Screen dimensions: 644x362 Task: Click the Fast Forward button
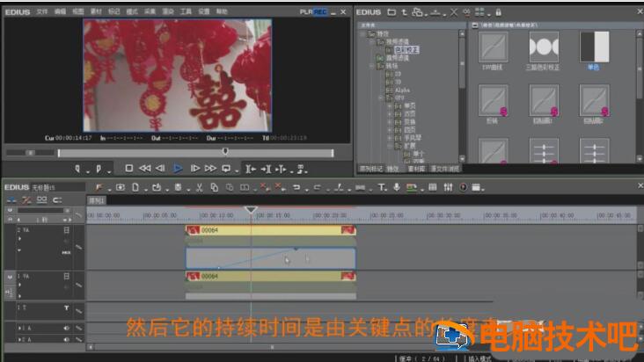210,168
